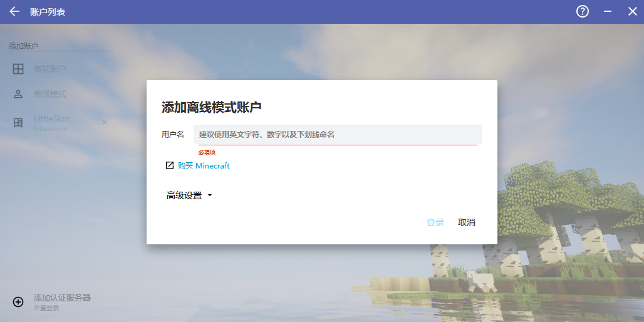Viewport: 644px width, 322px height.
Task: Minimize the launcher window
Action: 607,12
